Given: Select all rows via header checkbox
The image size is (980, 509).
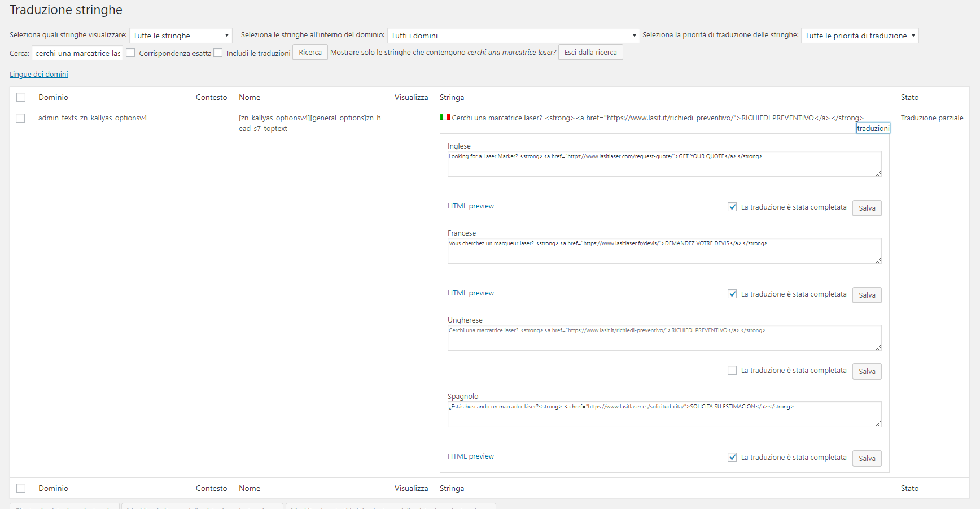Looking at the screenshot, I should point(21,97).
